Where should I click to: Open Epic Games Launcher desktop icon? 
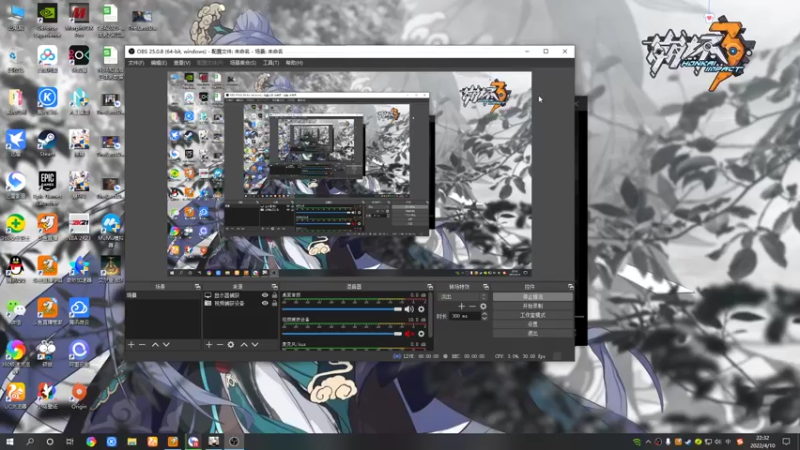point(47,188)
